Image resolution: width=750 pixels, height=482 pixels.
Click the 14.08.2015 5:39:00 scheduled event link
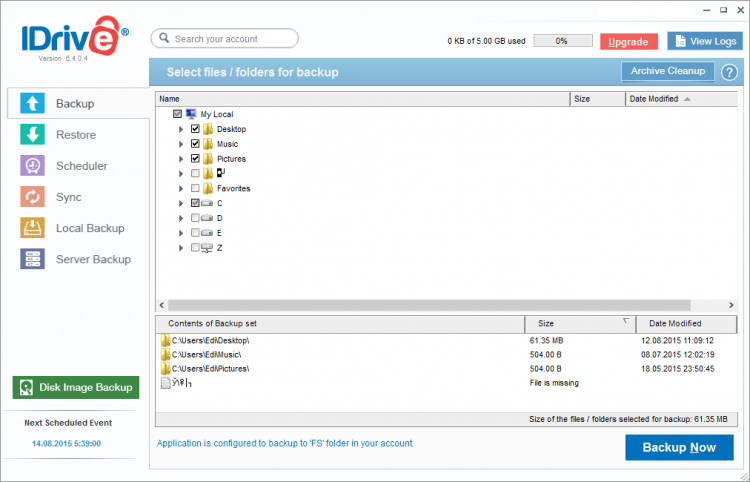(x=66, y=443)
